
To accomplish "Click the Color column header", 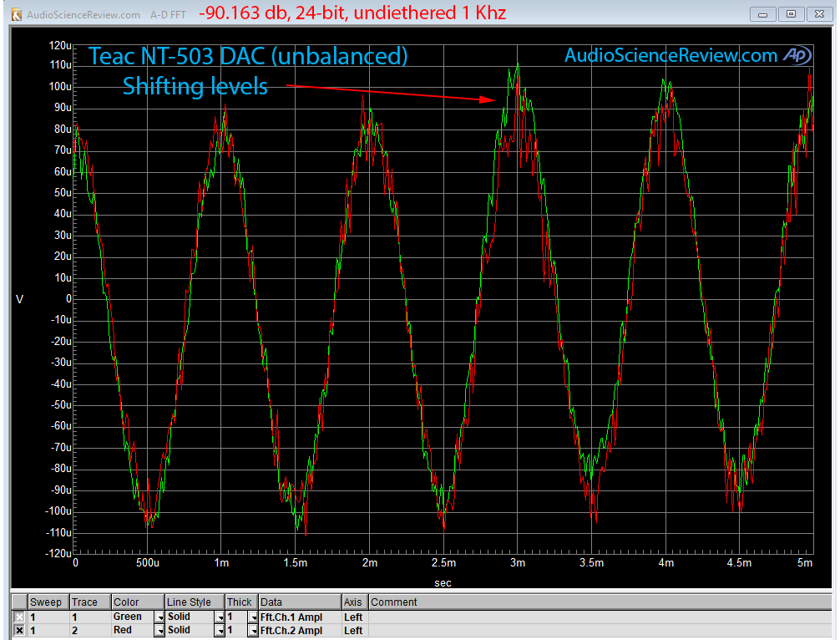I will pyautogui.click(x=138, y=602).
